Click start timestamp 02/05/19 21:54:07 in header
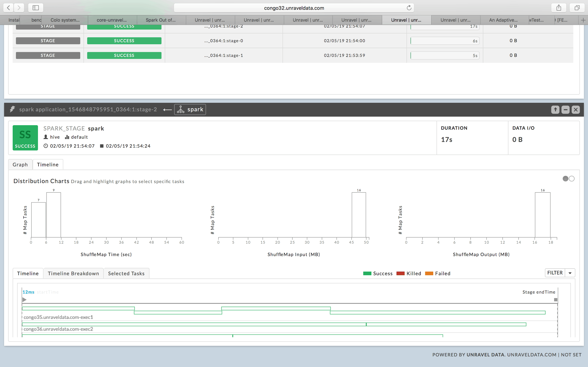The height and width of the screenshot is (367, 588). coord(72,146)
